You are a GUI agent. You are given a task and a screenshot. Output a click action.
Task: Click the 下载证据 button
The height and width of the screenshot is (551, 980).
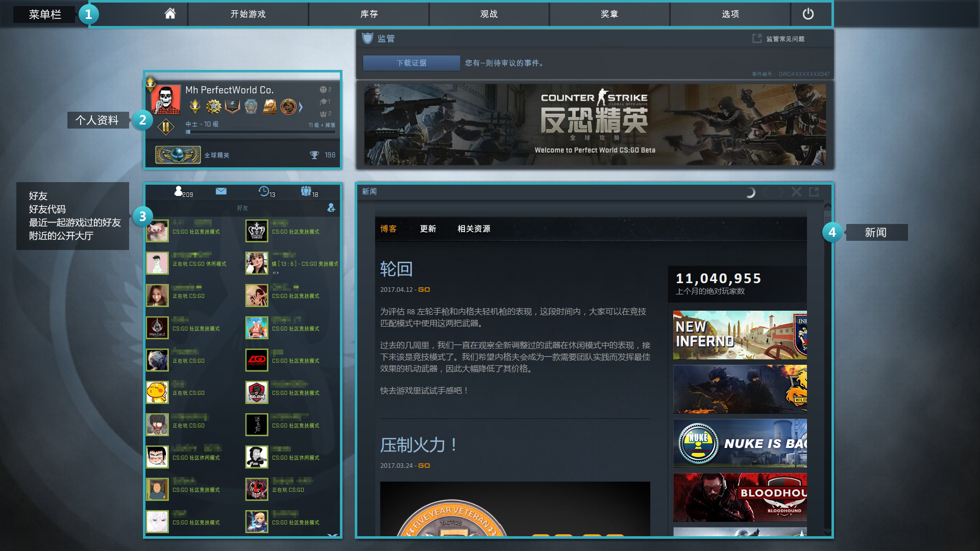point(411,63)
